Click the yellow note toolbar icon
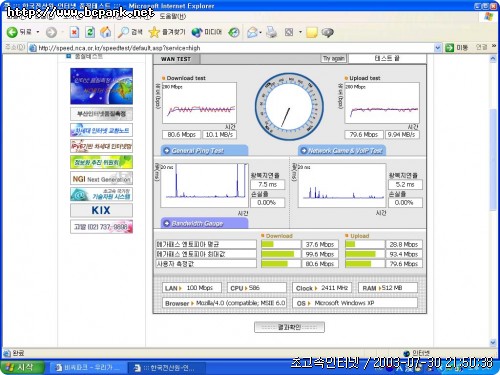 click(312, 32)
